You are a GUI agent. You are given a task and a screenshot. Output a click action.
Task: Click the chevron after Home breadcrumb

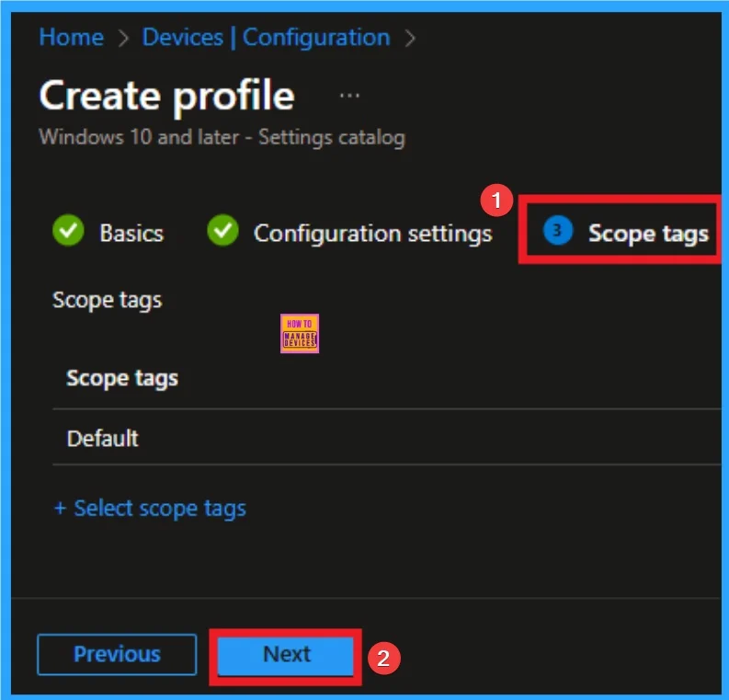[123, 39]
